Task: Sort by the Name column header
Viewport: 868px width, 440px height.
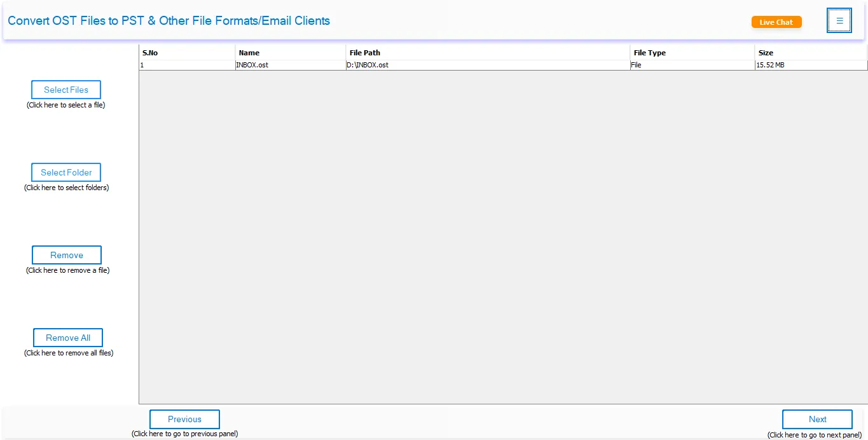Action: 290,52
